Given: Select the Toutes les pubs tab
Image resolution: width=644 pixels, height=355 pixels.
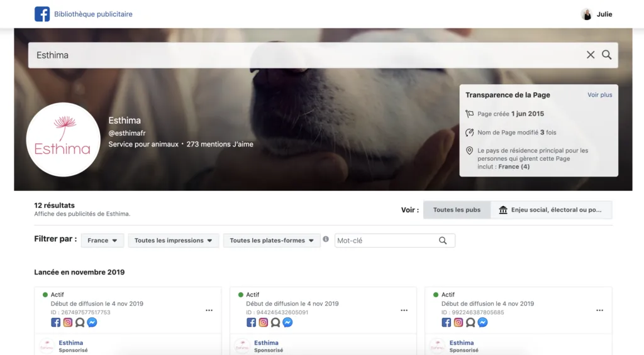Looking at the screenshot, I should coord(457,210).
